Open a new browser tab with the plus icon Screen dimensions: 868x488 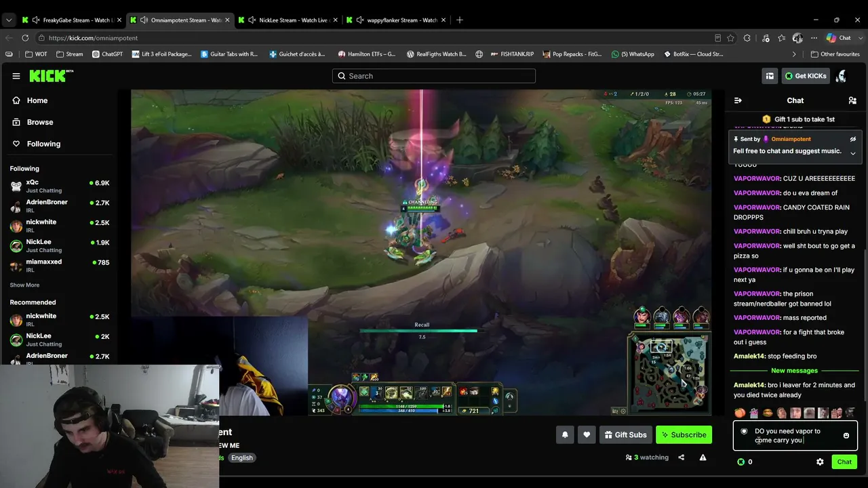tap(460, 20)
